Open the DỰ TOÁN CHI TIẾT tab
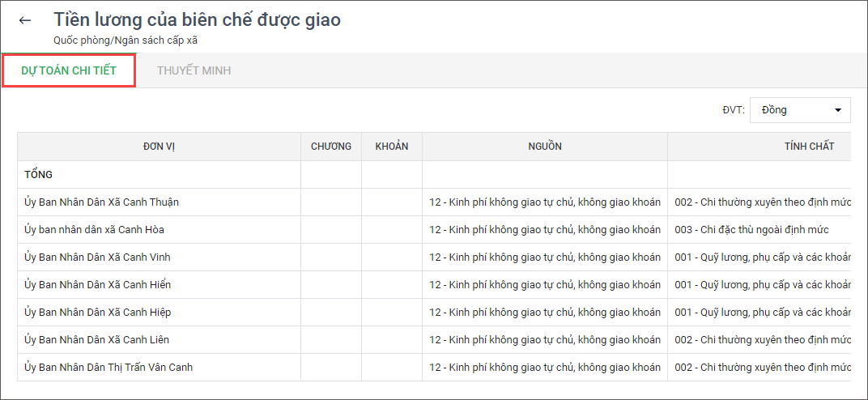The width and height of the screenshot is (868, 400). tap(69, 70)
